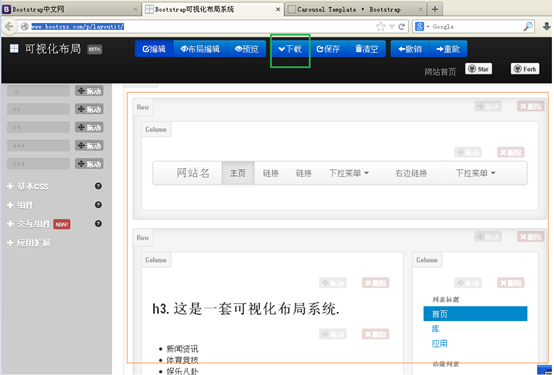Click the GitHub Star button
The image size is (554, 375).
click(478, 69)
